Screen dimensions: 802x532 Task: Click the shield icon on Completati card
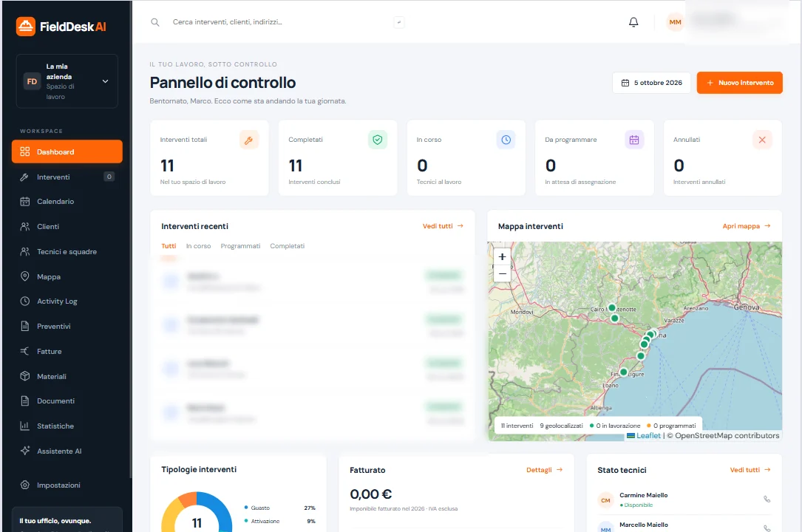pyautogui.click(x=378, y=140)
